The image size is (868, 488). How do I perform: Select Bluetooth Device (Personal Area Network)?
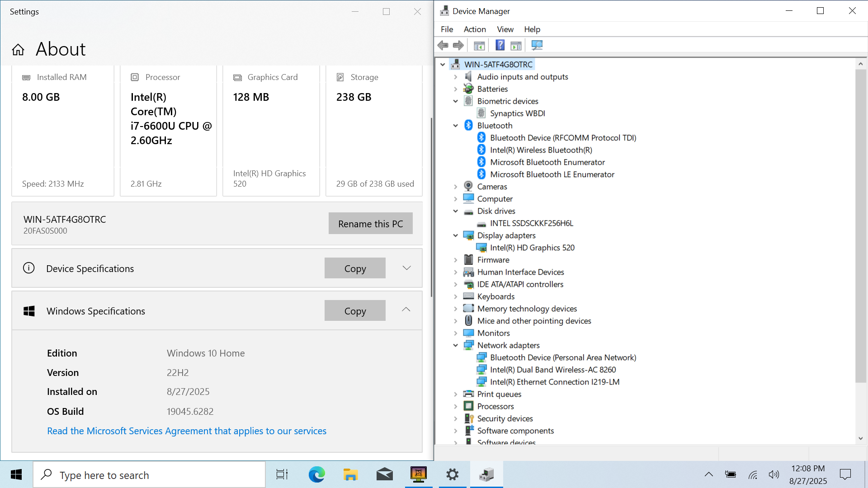(563, 357)
